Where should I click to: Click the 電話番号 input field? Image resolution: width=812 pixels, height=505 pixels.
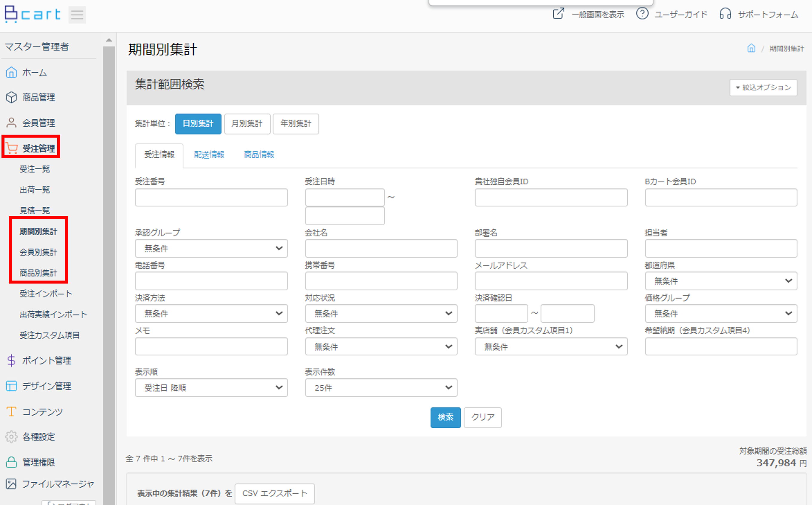211,281
